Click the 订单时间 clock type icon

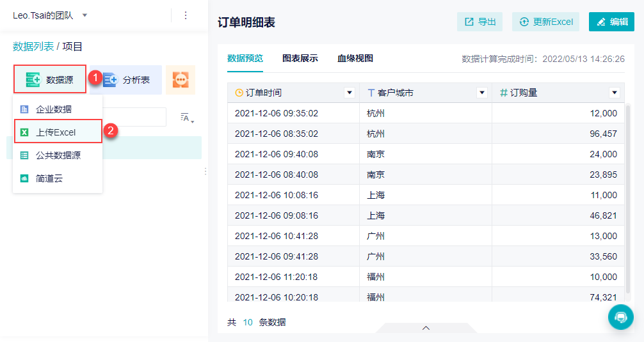(239, 93)
